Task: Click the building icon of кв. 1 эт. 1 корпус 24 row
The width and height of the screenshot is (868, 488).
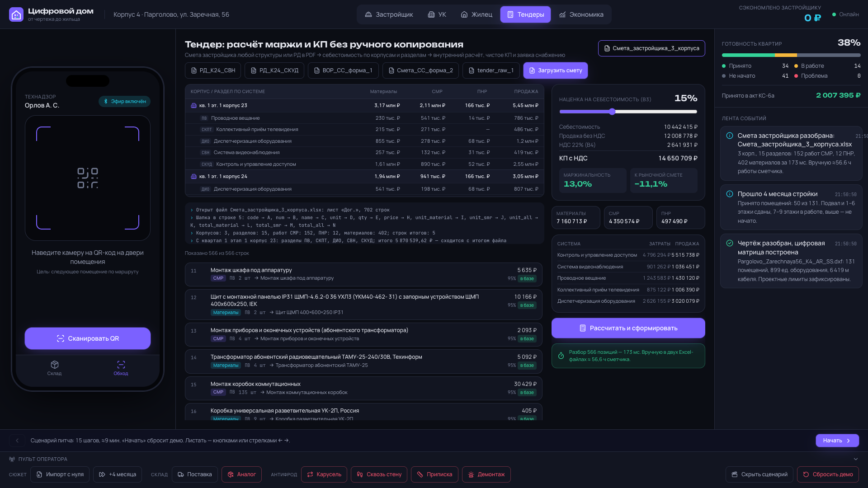Action: (x=193, y=176)
